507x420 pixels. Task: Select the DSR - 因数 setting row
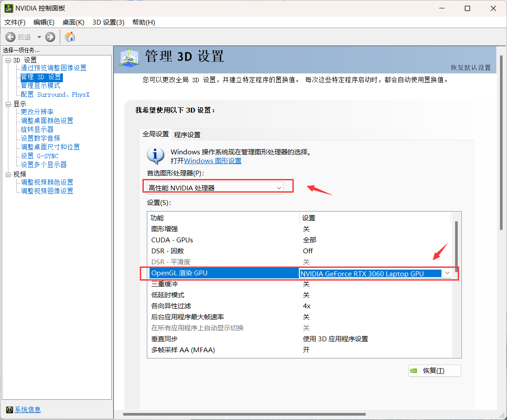click(301, 251)
